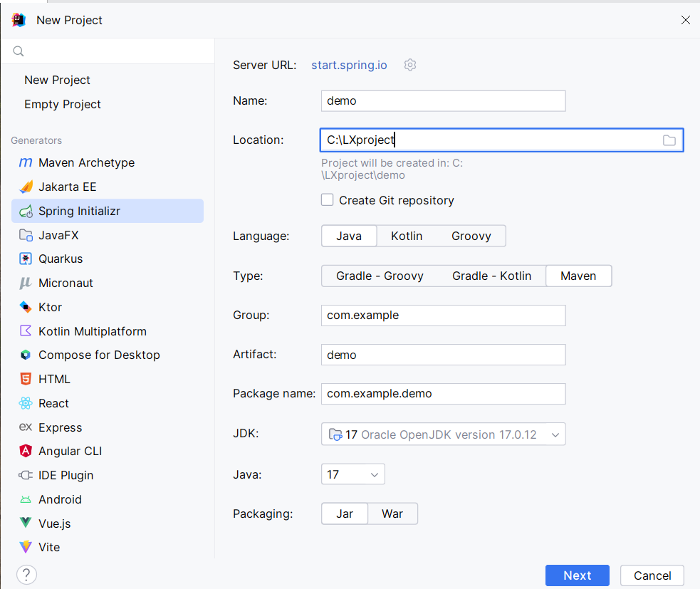
Task: Click the Next button
Action: (x=578, y=575)
